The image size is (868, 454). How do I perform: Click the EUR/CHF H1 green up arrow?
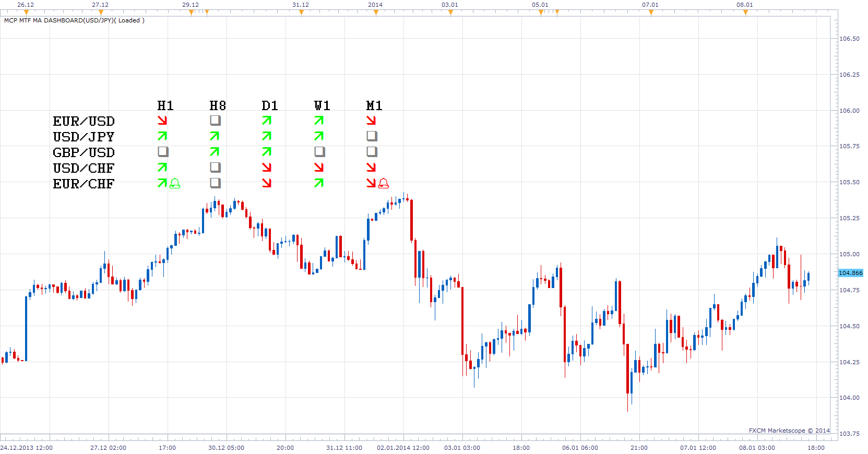[x=162, y=183]
